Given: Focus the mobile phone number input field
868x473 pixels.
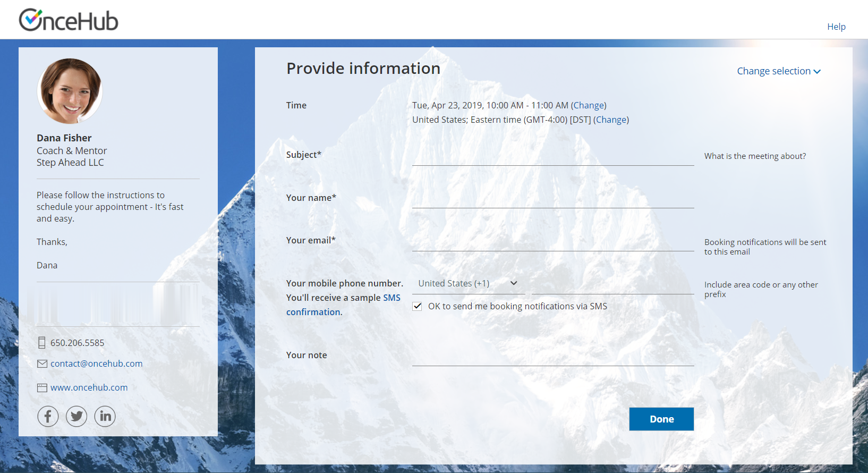Looking at the screenshot, I should [613, 284].
